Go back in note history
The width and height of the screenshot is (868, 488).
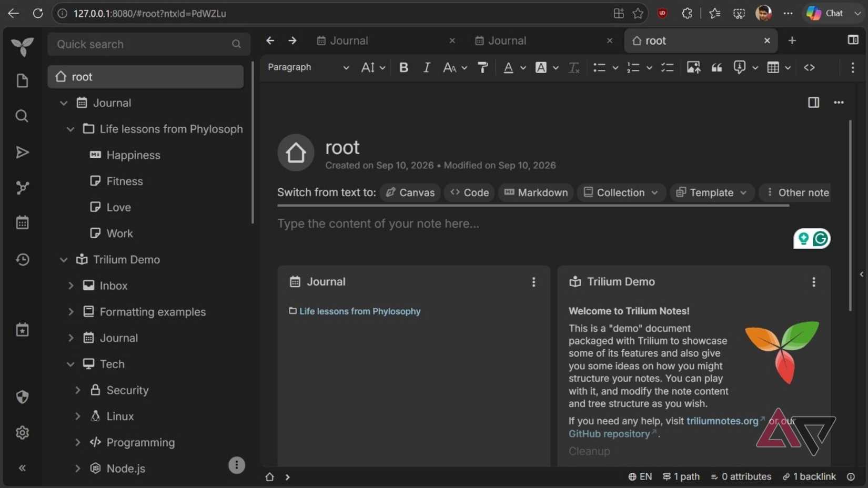tap(270, 40)
